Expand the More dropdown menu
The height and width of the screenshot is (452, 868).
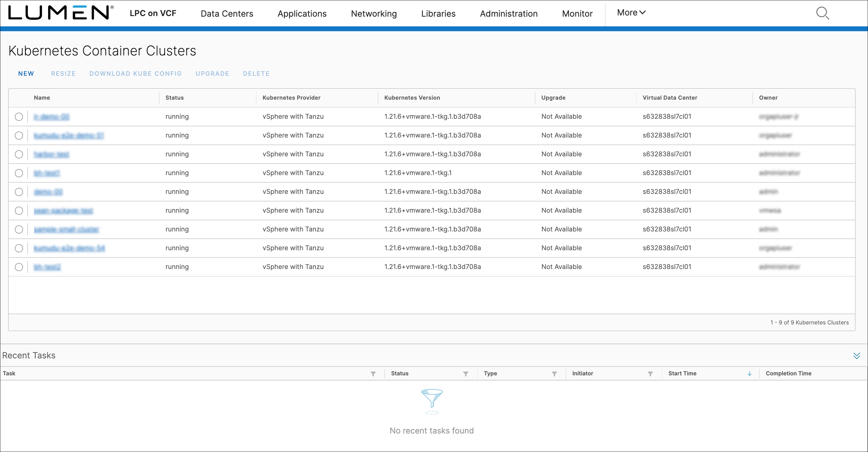click(631, 12)
